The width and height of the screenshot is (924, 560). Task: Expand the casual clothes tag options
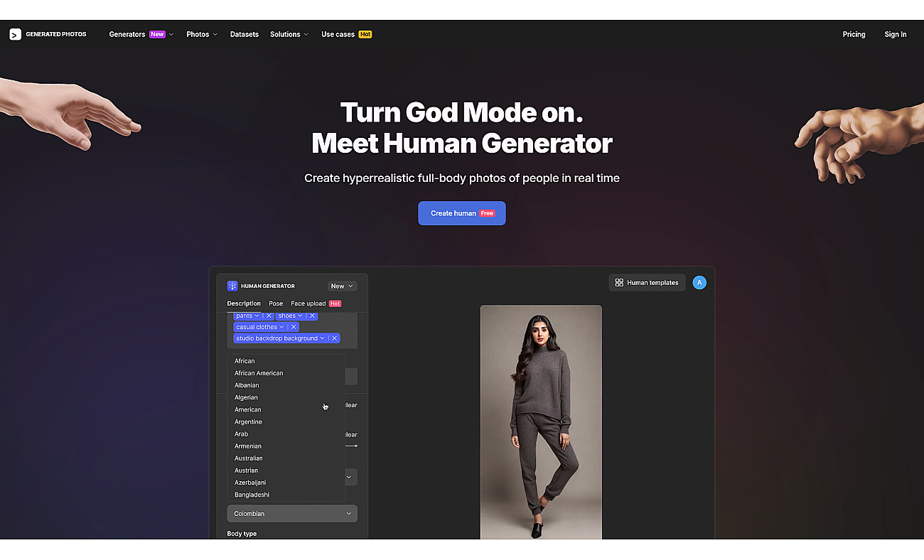click(x=281, y=327)
